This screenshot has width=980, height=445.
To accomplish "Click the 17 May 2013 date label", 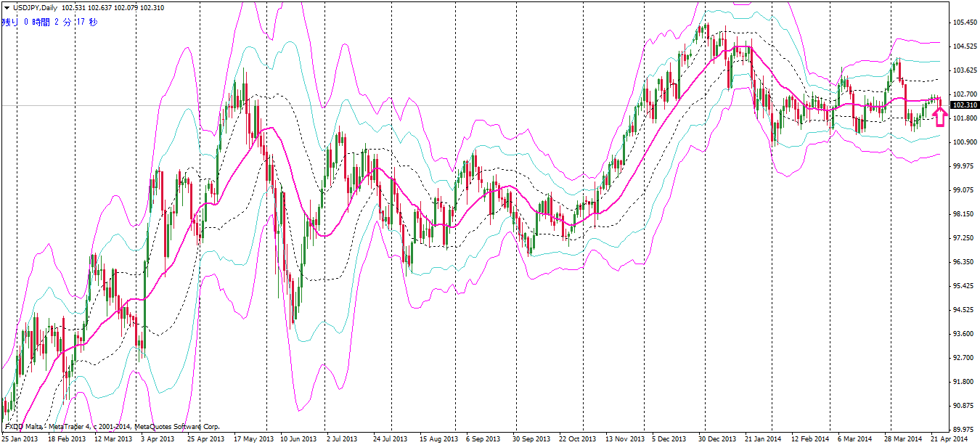I will pyautogui.click(x=253, y=439).
